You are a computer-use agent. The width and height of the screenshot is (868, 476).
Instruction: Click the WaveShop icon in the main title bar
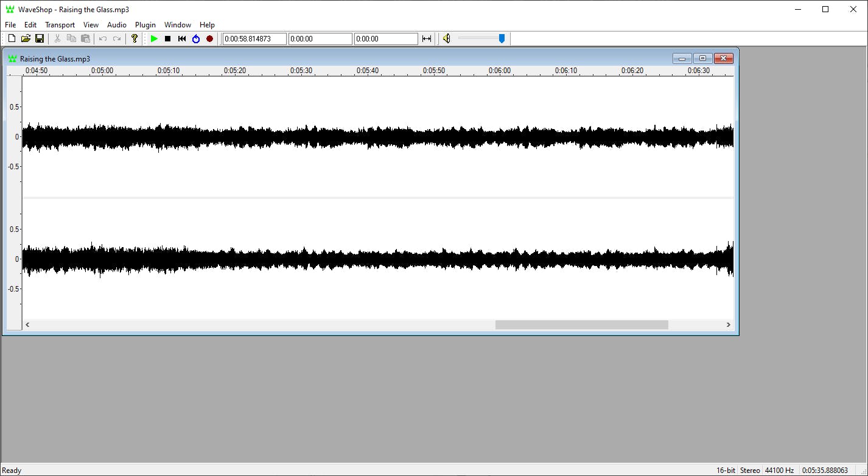tap(10, 9)
